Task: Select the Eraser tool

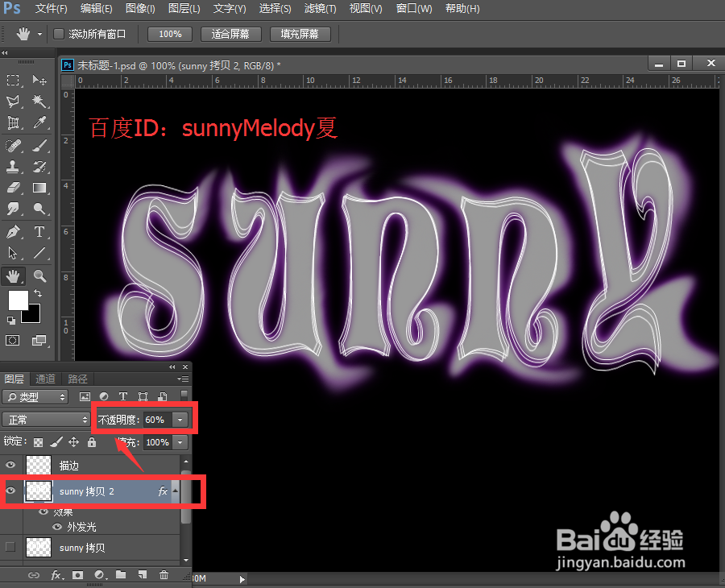Action: (x=13, y=188)
